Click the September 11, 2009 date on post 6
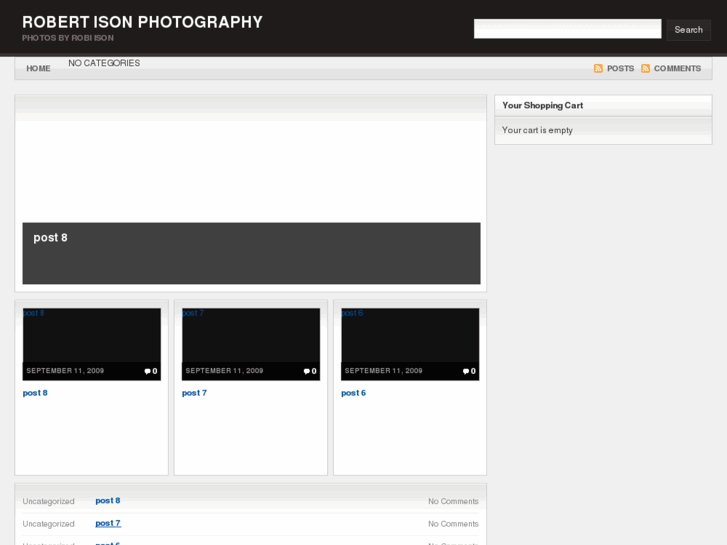Viewport: 727px width, 545px height. [x=383, y=371]
